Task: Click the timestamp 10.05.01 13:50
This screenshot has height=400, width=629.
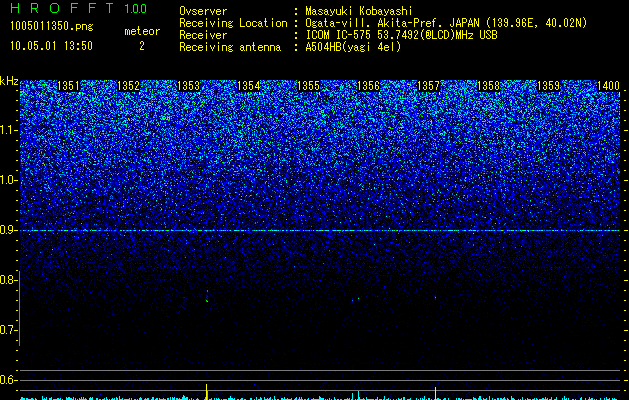Action: pos(51,46)
